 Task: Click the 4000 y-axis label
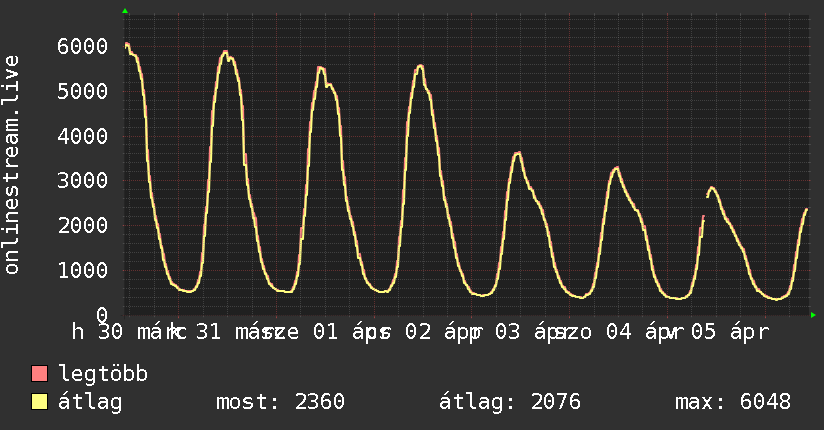coord(83,136)
